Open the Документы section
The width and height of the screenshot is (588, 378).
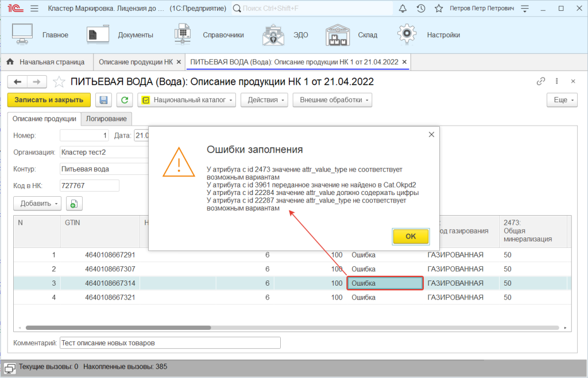coord(120,34)
